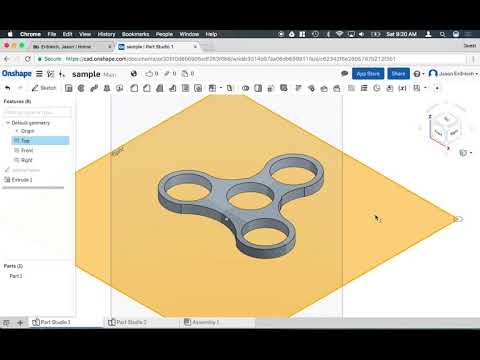Select the Mirror tool
Screen dimensions: 480x360
pos(229,88)
